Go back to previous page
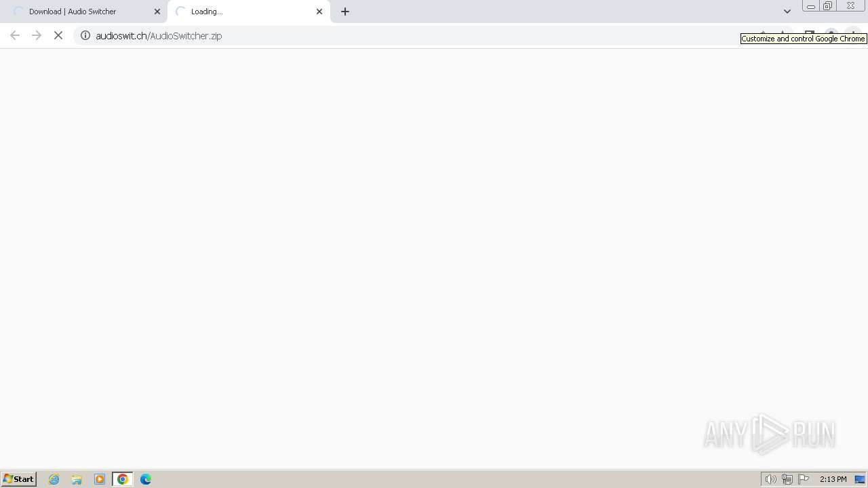 tap(15, 35)
